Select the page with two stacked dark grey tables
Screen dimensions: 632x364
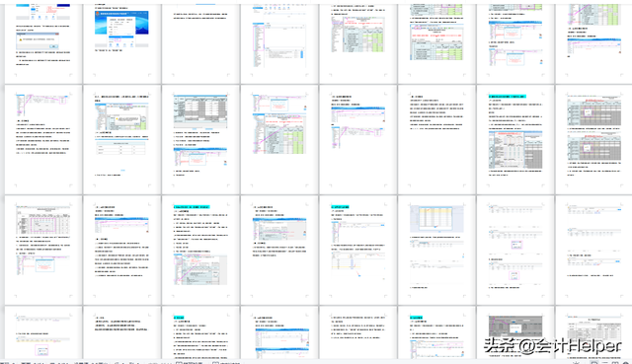(593, 139)
